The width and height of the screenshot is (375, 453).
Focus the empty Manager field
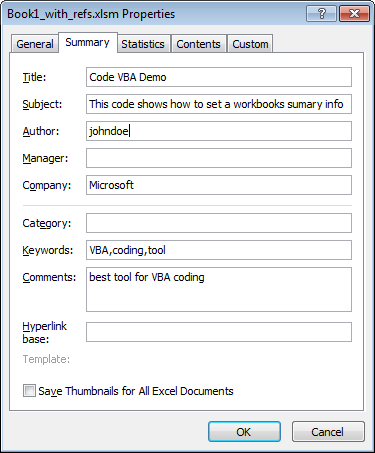[219, 158]
